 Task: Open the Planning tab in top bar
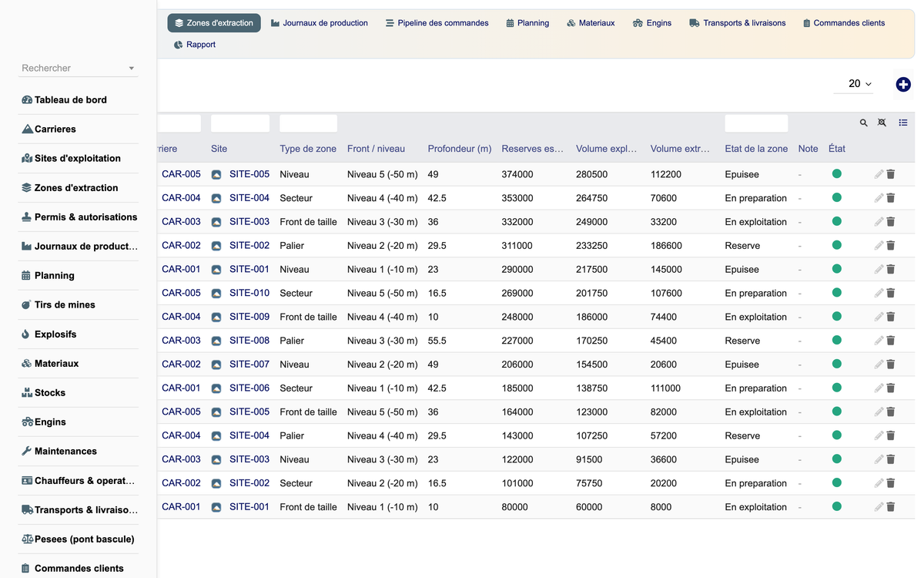coord(527,23)
